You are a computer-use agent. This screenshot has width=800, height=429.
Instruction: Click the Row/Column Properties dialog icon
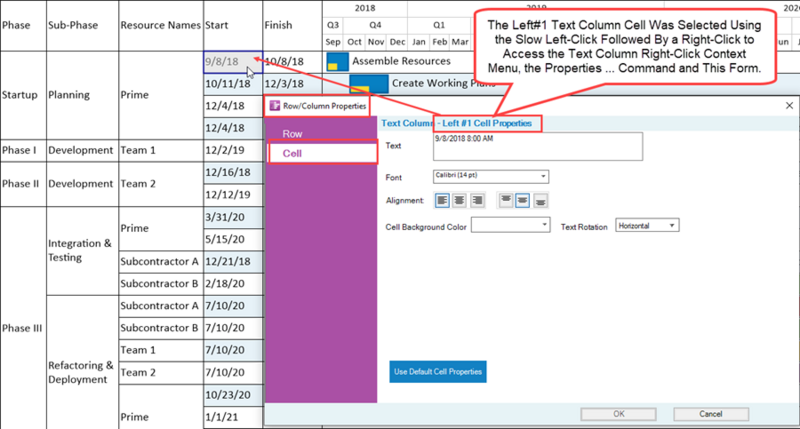[x=274, y=106]
